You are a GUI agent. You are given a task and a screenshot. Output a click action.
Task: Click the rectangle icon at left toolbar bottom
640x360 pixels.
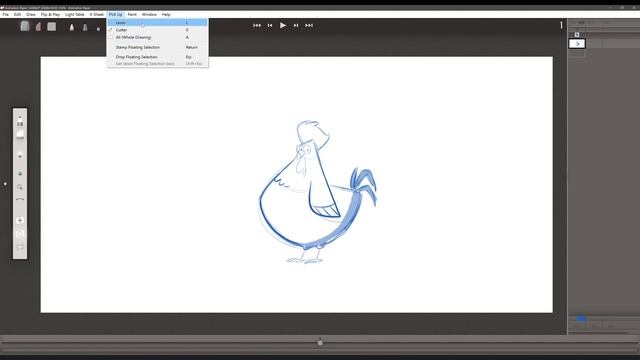(x=20, y=247)
